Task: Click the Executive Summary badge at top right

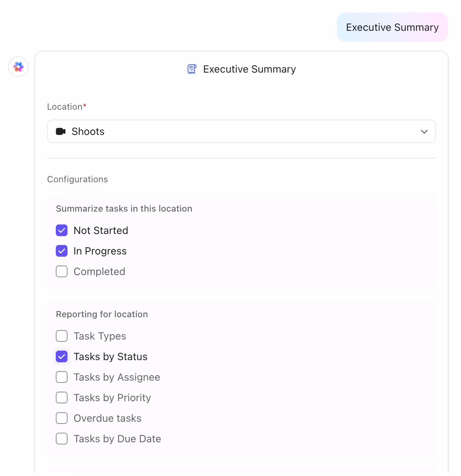Action: (392, 27)
